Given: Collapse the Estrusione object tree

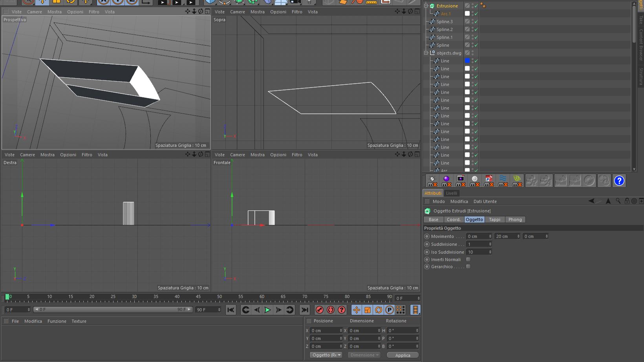Looking at the screenshot, I should tap(426, 6).
